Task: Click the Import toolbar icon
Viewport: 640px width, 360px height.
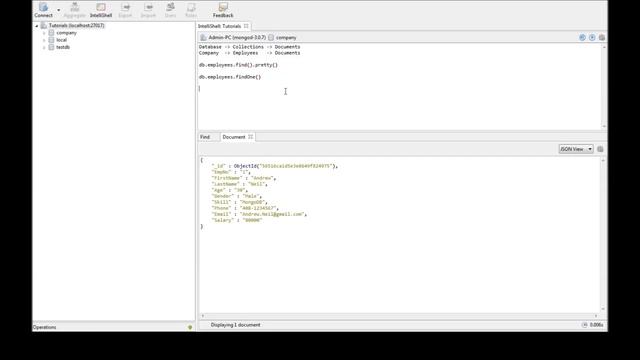Action: tap(148, 10)
